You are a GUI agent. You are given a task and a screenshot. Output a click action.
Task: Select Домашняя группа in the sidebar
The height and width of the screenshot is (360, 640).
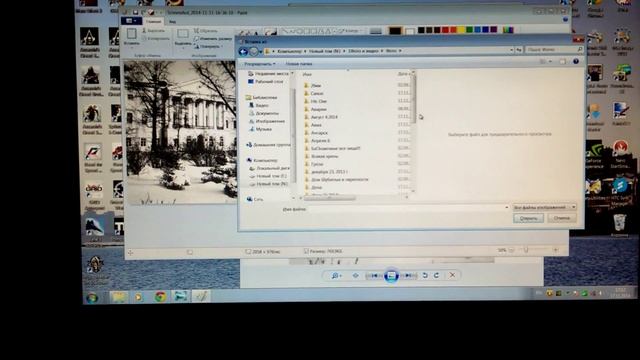(268, 145)
